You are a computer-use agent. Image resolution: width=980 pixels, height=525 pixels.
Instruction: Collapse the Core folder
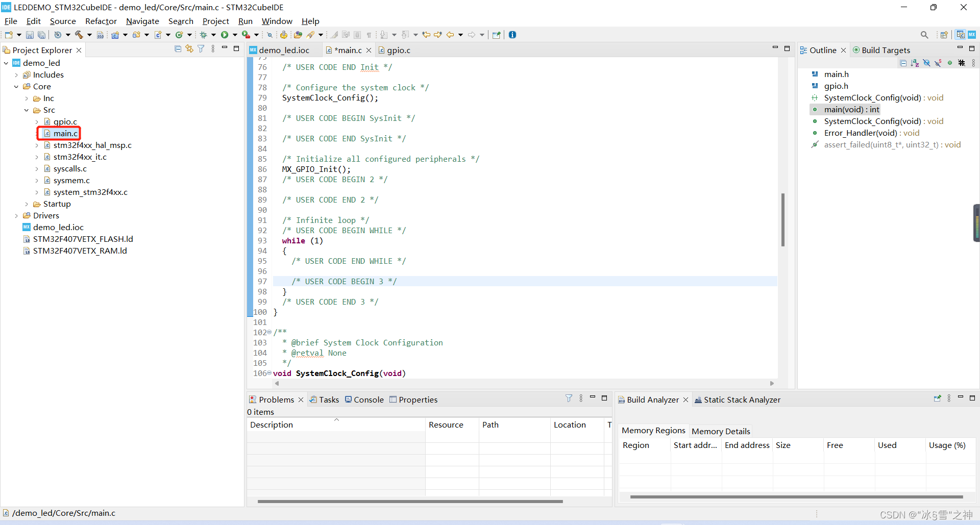click(16, 86)
